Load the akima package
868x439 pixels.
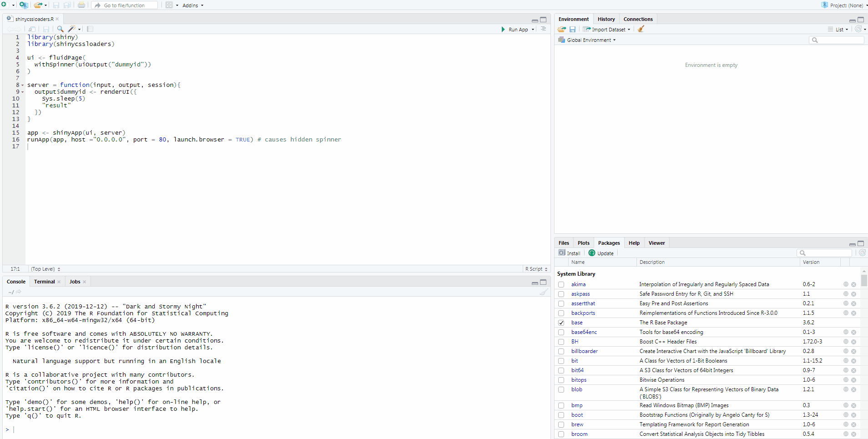pyautogui.click(x=562, y=284)
